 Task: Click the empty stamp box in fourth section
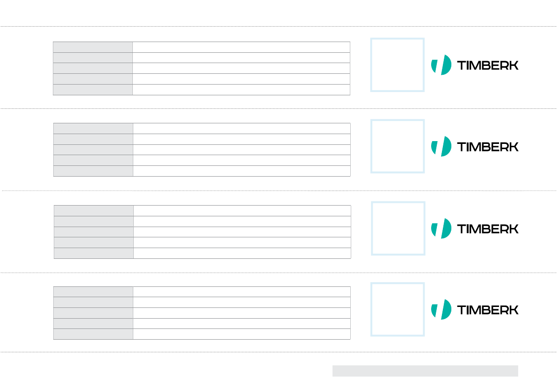point(398,309)
